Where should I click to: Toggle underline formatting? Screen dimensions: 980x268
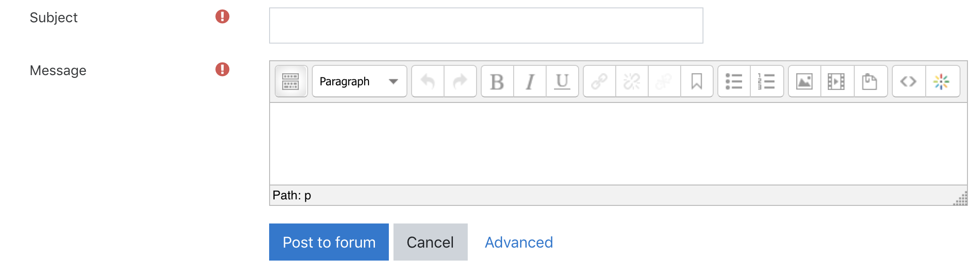coord(562,81)
